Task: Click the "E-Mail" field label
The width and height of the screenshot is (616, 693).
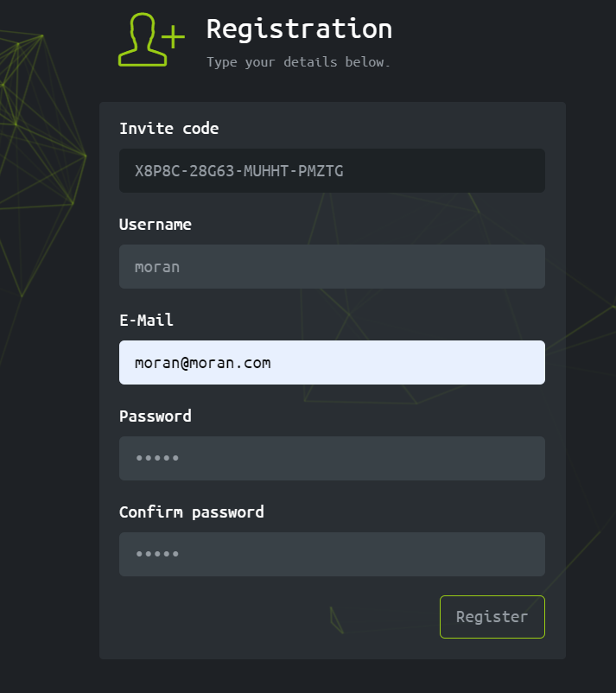Action: point(146,321)
